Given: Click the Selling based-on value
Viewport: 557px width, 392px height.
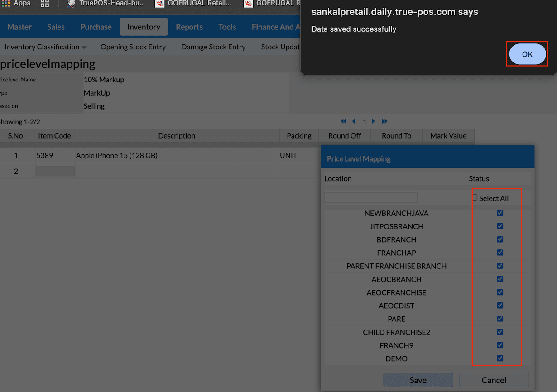Looking at the screenshot, I should coord(94,106).
